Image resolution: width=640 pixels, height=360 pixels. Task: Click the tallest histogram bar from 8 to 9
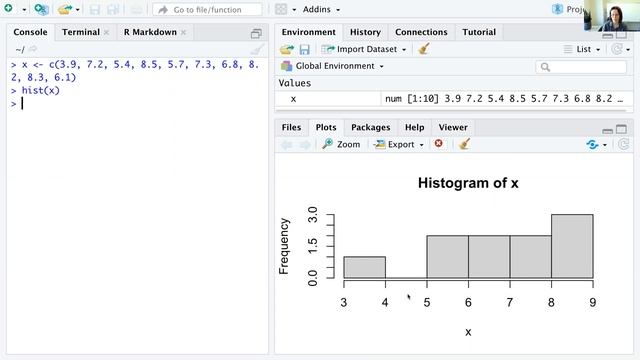pyautogui.click(x=572, y=246)
